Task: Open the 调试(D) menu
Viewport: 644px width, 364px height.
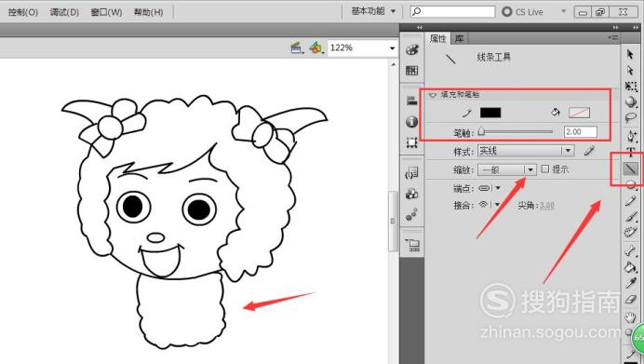Action: (x=64, y=12)
